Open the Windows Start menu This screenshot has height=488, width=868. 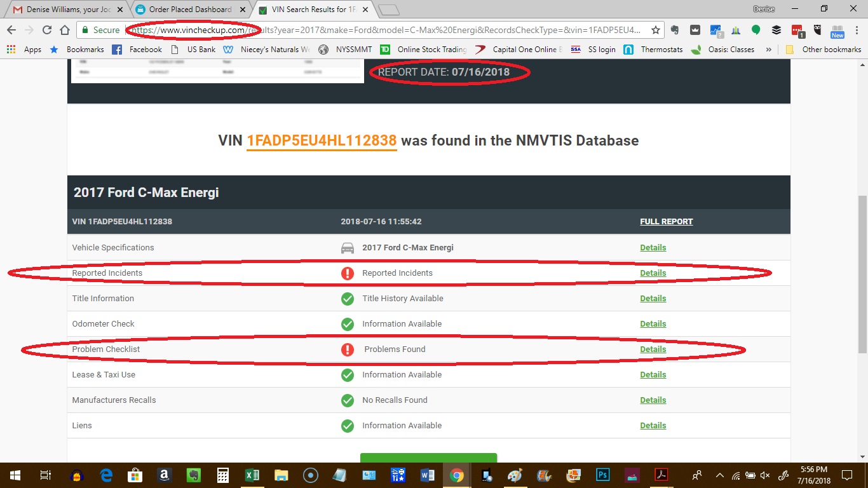point(15,475)
